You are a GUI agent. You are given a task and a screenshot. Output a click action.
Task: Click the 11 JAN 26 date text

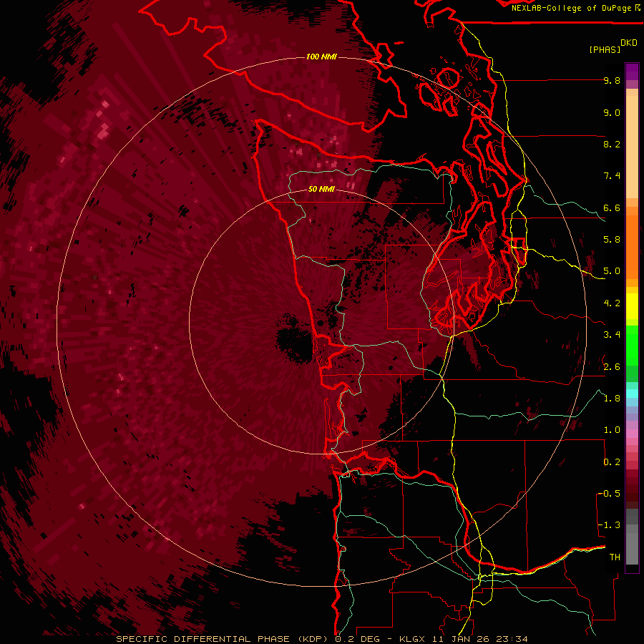click(x=460, y=639)
